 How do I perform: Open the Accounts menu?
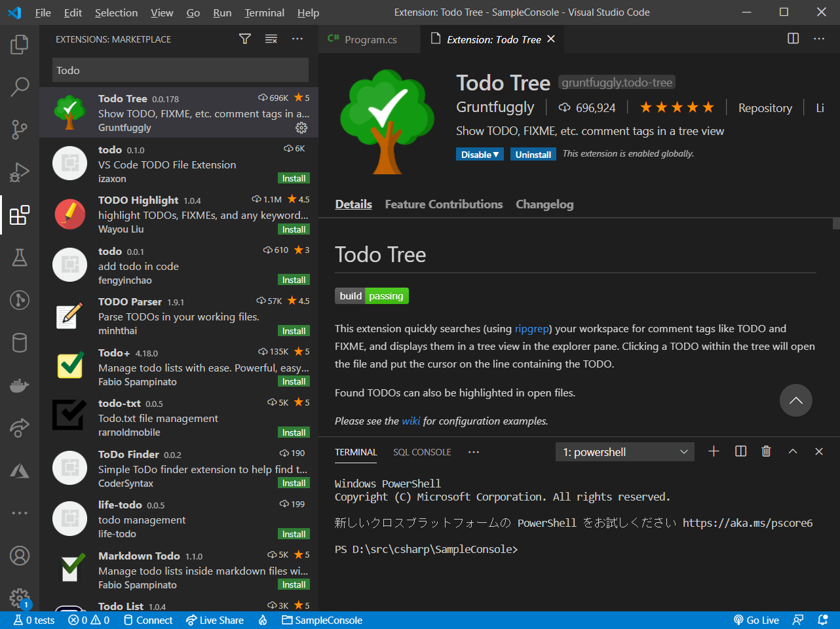[20, 556]
